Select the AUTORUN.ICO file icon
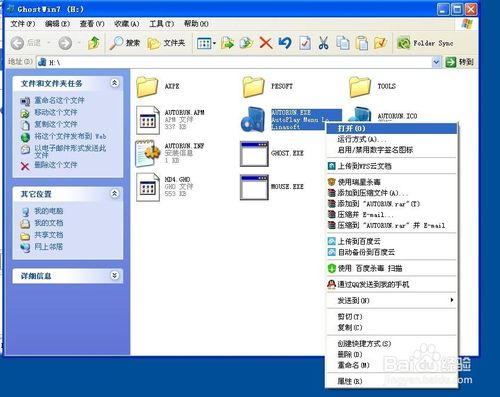Viewport: 500px width, 397px height. pos(360,114)
